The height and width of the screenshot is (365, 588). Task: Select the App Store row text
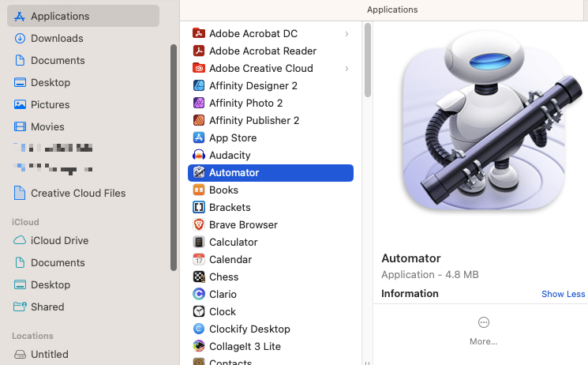[x=233, y=137]
